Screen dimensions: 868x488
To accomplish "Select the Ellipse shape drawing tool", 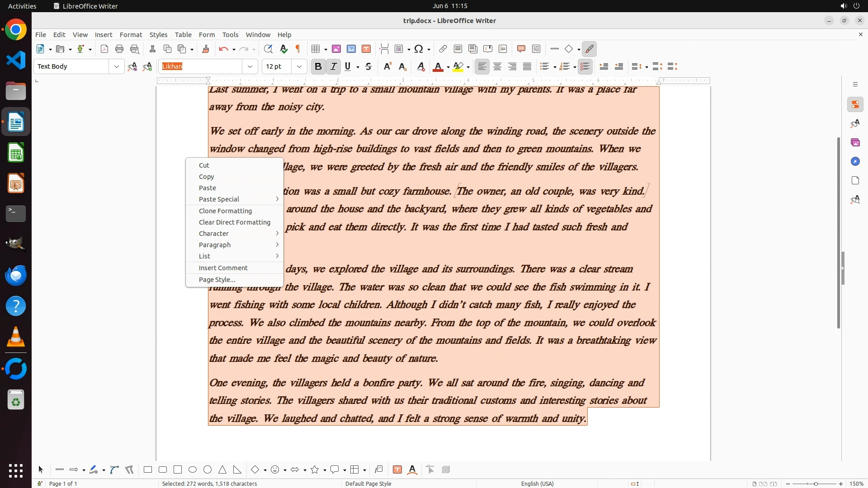I will [x=193, y=469].
